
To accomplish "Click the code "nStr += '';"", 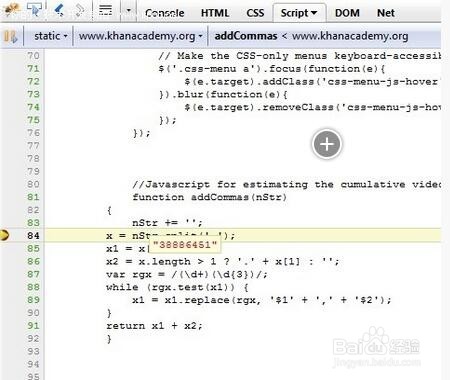I will click(167, 223).
